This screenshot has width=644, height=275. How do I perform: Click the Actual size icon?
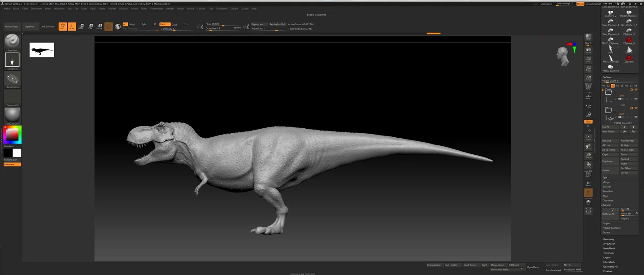click(588, 69)
